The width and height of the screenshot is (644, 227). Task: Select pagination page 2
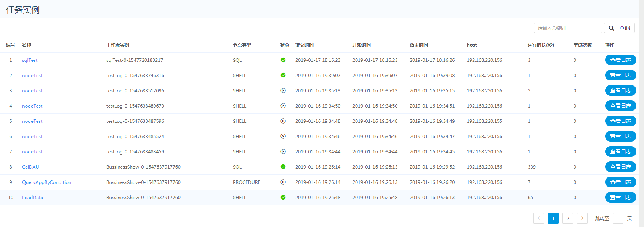click(568, 218)
